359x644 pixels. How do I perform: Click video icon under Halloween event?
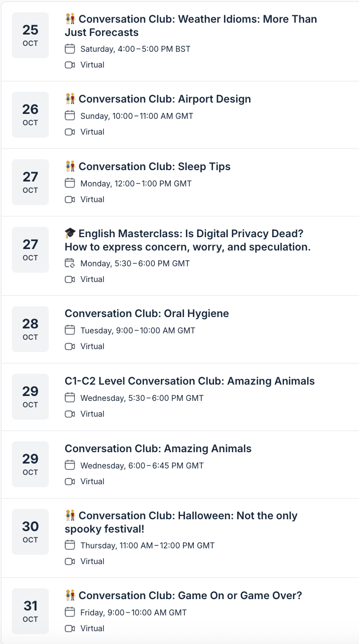pyautogui.click(x=70, y=561)
